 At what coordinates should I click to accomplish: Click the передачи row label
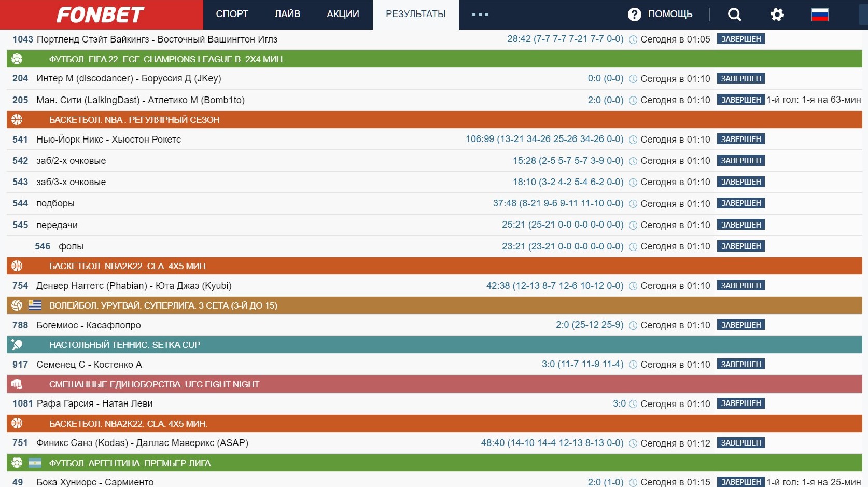(x=57, y=225)
